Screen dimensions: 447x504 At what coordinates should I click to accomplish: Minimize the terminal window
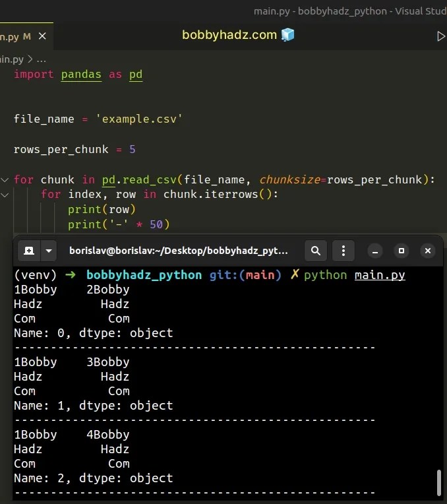(374, 251)
